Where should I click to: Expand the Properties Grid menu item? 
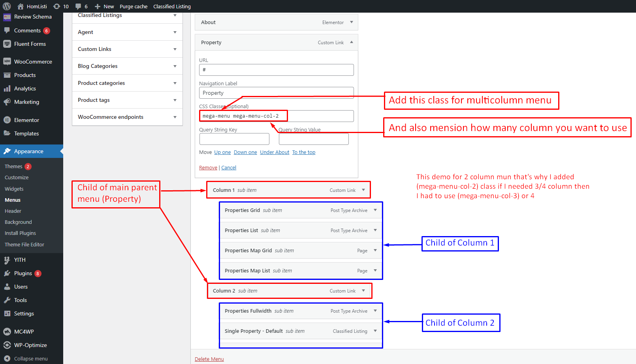375,210
